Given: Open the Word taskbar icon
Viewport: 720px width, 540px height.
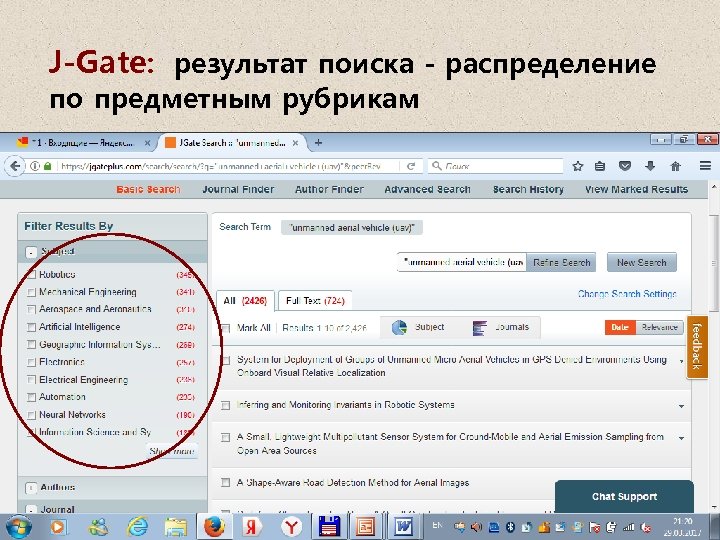Looking at the screenshot, I should pos(404,527).
